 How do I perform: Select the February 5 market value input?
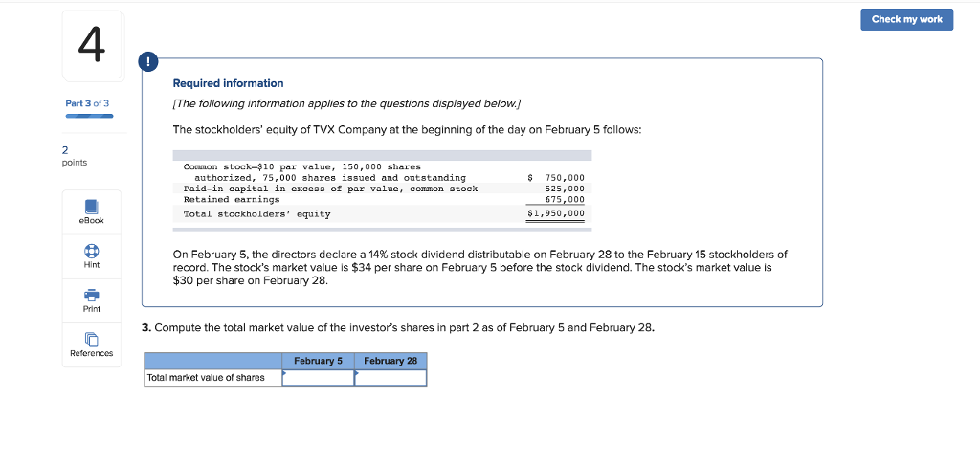pos(318,377)
